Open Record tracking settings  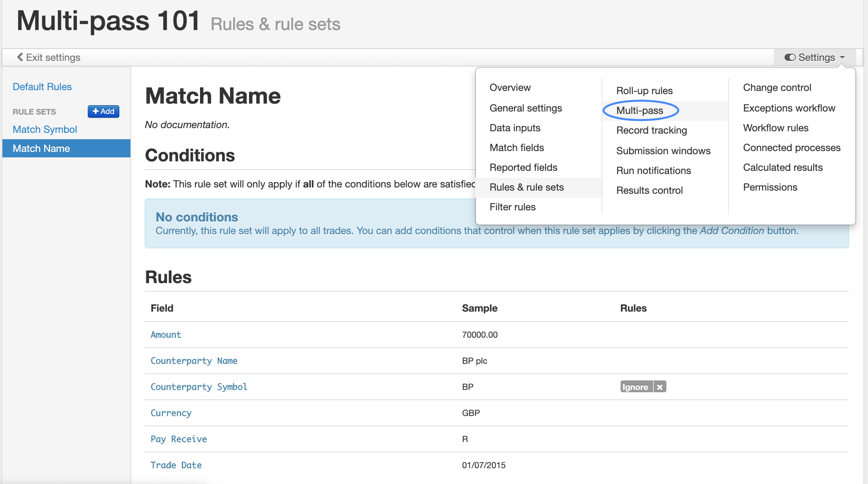tap(651, 130)
